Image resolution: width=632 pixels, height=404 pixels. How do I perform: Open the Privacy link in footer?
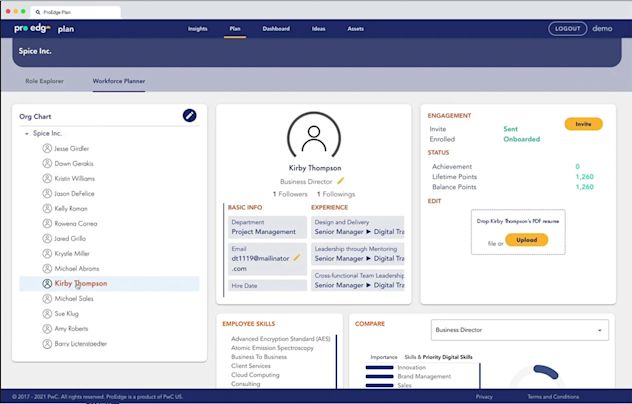(x=484, y=397)
